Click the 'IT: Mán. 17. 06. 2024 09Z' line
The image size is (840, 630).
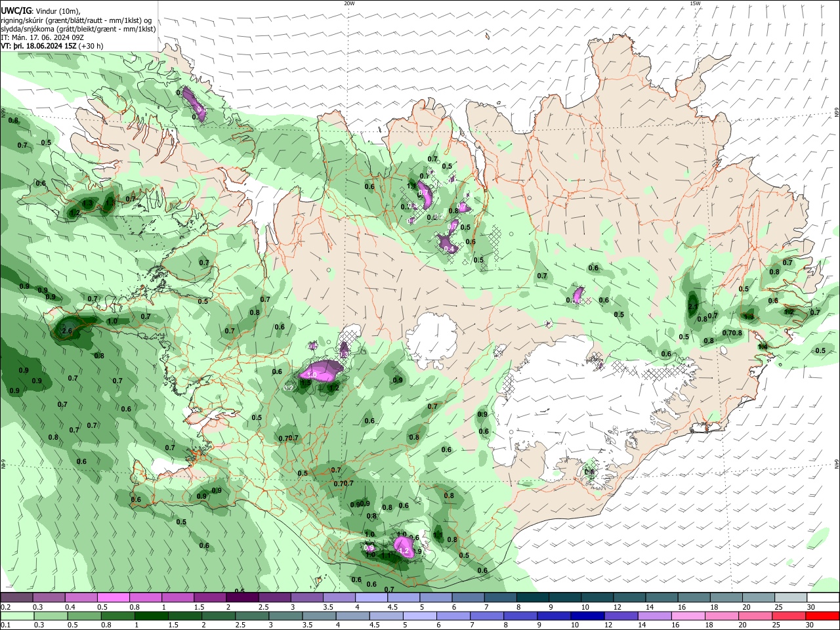[x=43, y=37]
